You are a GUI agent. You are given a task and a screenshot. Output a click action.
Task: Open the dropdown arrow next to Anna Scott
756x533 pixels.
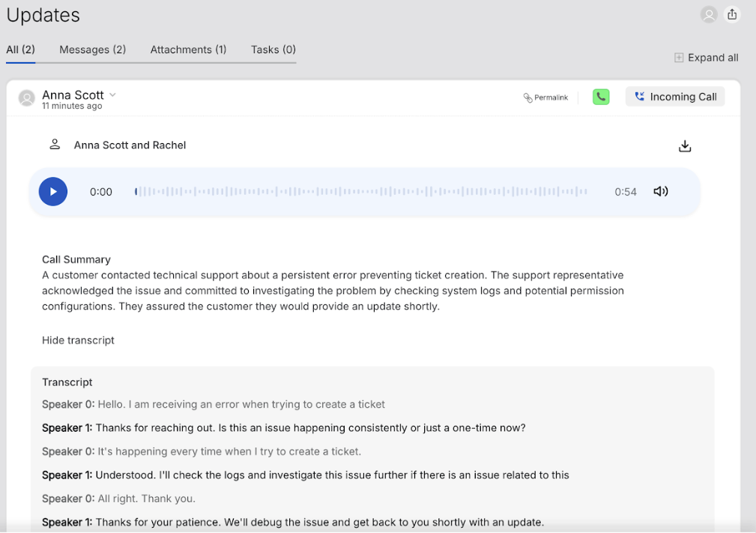[x=112, y=94]
